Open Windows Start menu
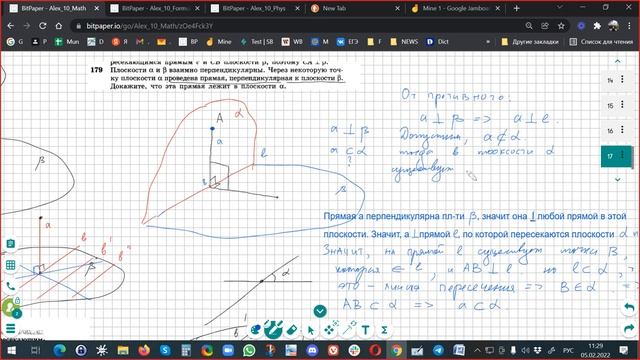The height and width of the screenshot is (360, 640). click(x=11, y=350)
